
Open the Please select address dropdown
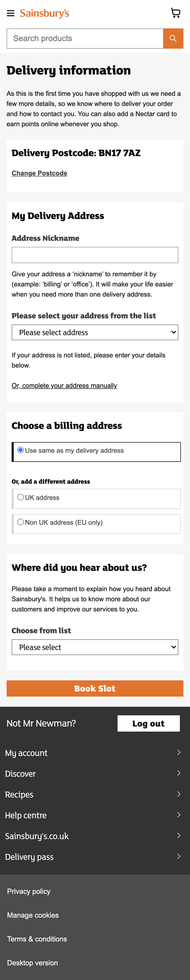[95, 332]
